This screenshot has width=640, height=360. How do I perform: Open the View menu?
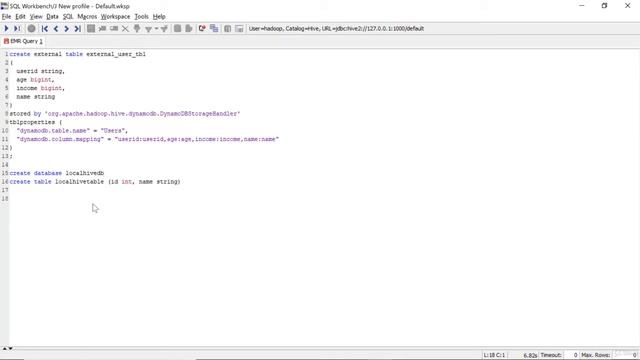36,17
